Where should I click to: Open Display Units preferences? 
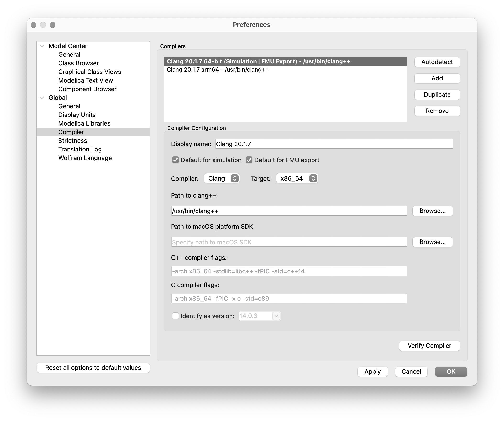[77, 115]
